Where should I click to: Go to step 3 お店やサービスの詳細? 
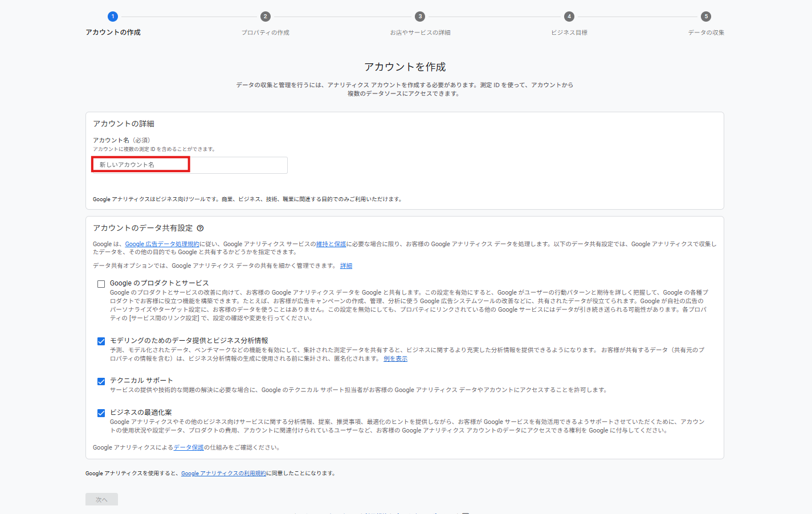coord(420,17)
